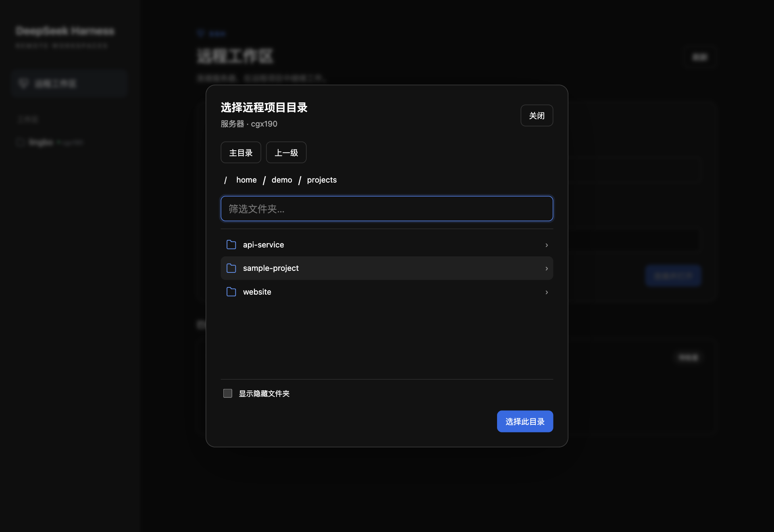The width and height of the screenshot is (774, 532).
Task: Confirm with 选择此目录 button
Action: [x=525, y=422]
